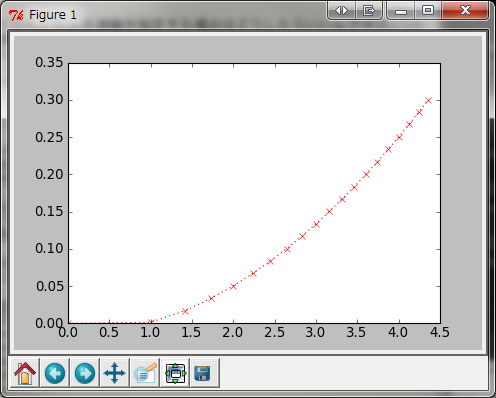Click the x-axis label 3.0
Image resolution: width=496 pixels, height=398 pixels.
click(315, 332)
